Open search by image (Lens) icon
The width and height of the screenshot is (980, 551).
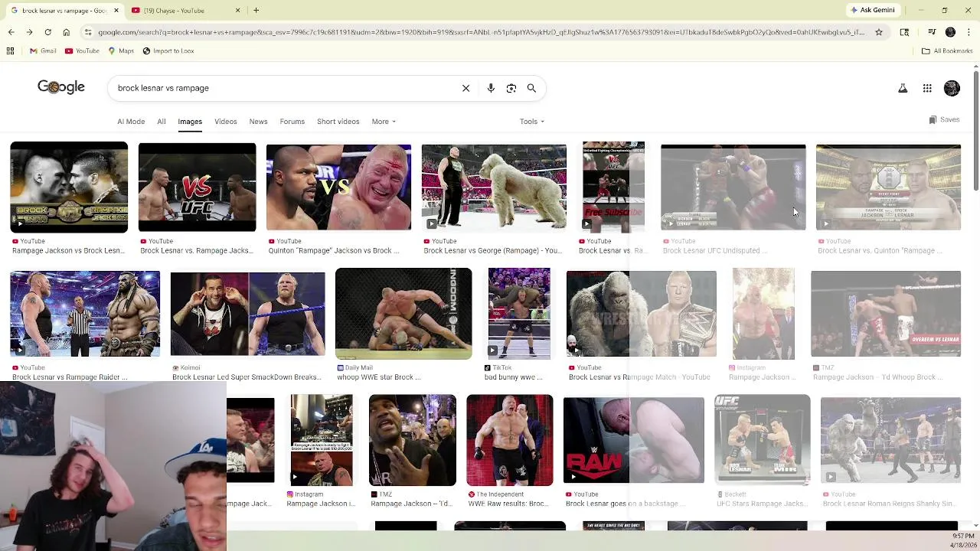[511, 88]
